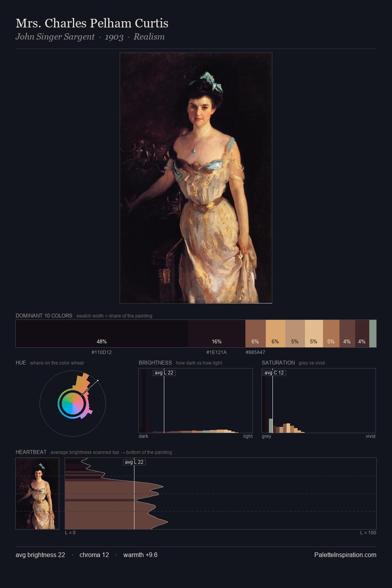Click the warmth +9.6 footer stat
This screenshot has width=392, height=588.
point(140,555)
